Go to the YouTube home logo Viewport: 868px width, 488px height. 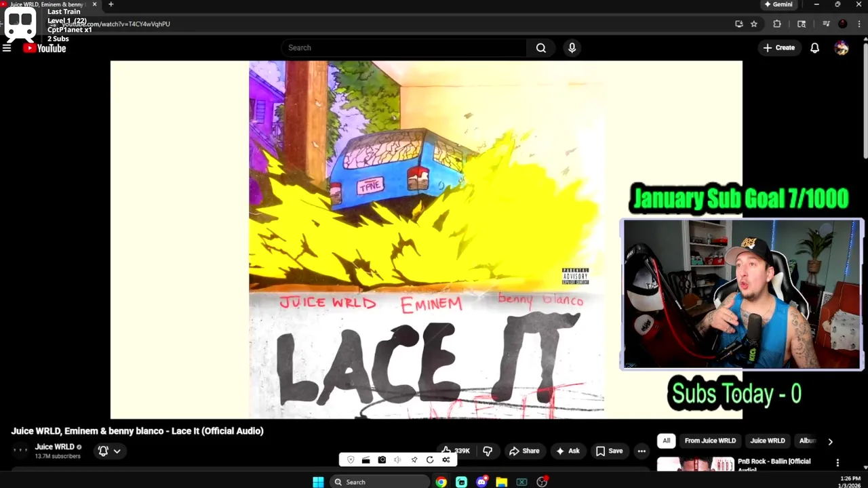[x=45, y=48]
